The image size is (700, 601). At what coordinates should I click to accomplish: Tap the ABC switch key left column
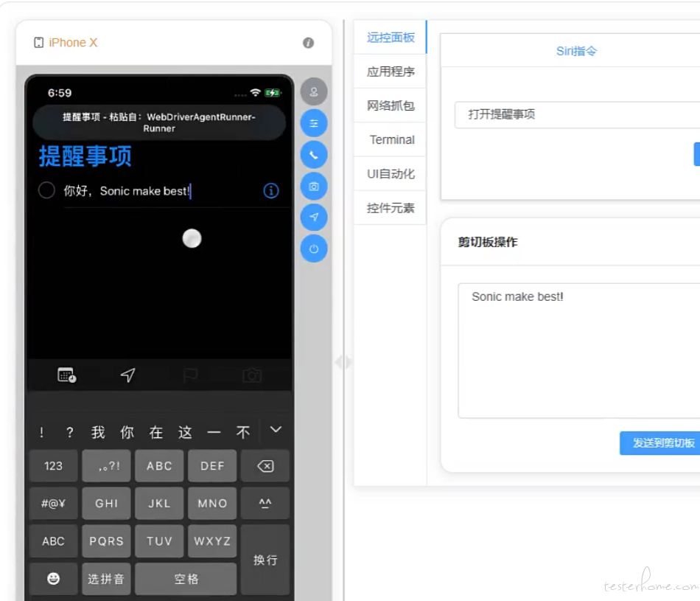[x=54, y=541]
